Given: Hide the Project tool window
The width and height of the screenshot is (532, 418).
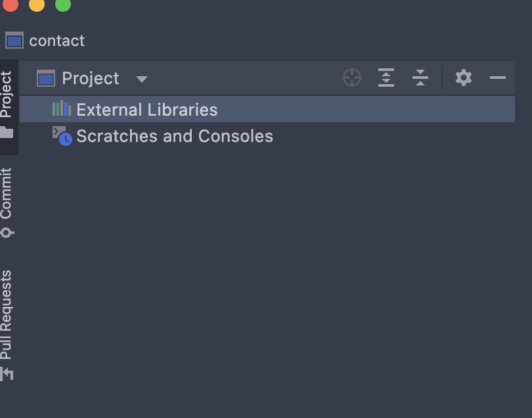Looking at the screenshot, I should [x=498, y=78].
